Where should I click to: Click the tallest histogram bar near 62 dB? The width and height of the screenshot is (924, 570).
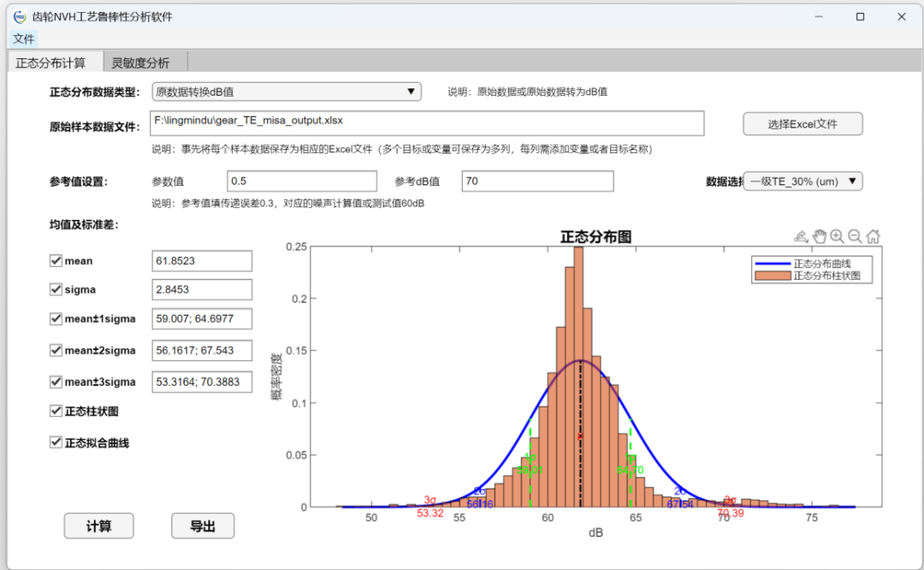coord(578,377)
